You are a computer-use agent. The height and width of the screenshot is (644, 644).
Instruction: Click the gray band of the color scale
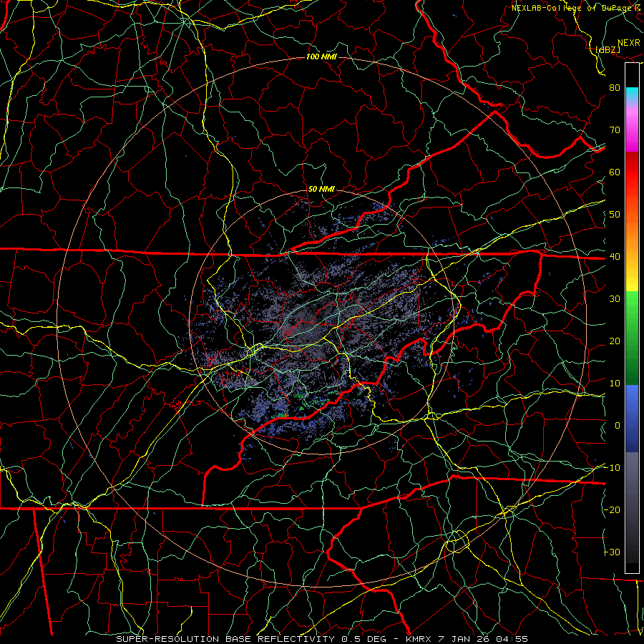632,507
